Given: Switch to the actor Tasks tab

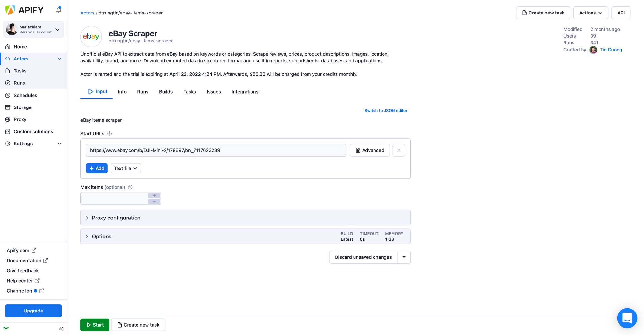Looking at the screenshot, I should pyautogui.click(x=190, y=92).
